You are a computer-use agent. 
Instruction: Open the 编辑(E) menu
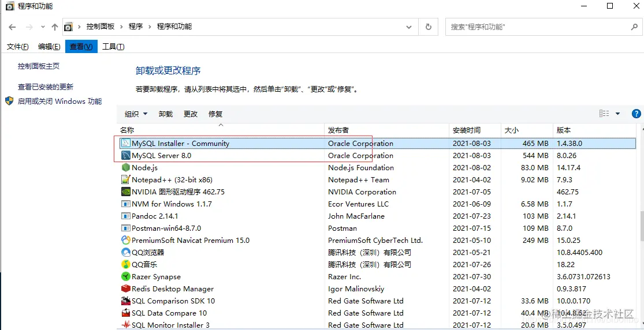[49, 47]
